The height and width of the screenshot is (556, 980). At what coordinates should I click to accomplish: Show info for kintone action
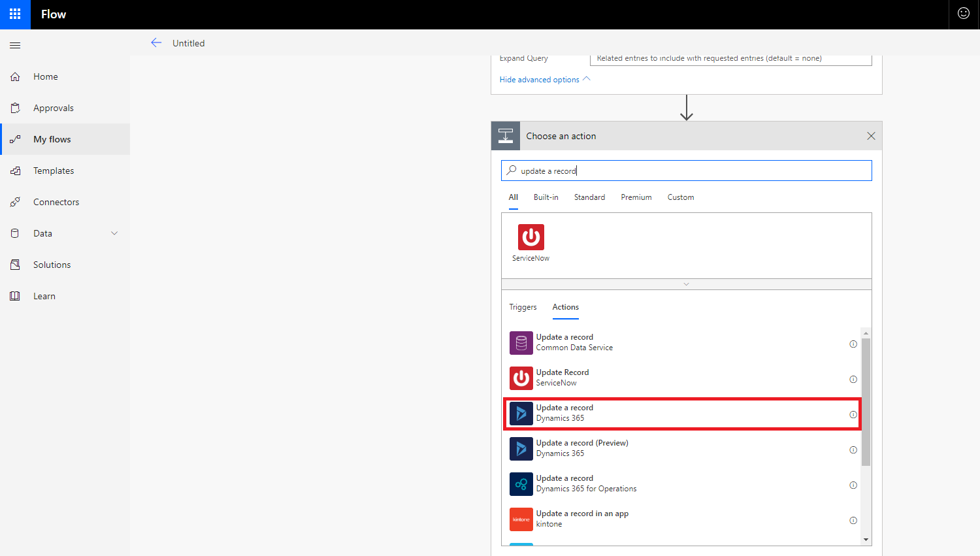coord(853,521)
